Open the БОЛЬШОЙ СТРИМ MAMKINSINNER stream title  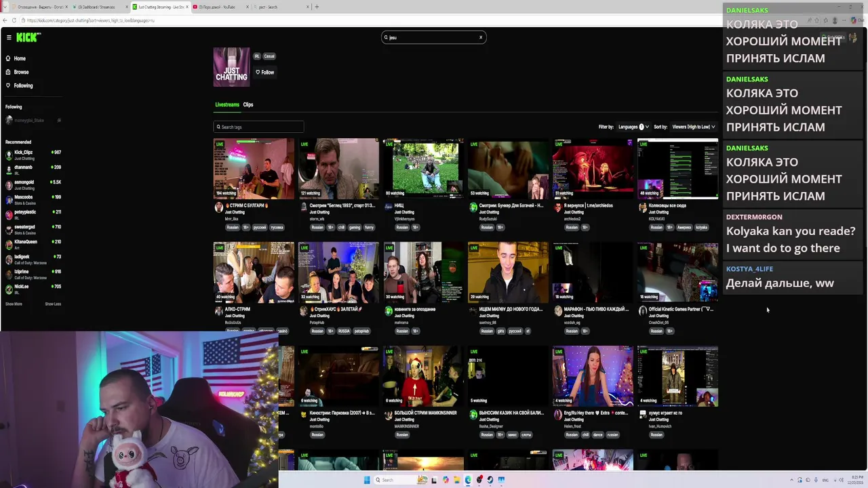click(x=425, y=413)
